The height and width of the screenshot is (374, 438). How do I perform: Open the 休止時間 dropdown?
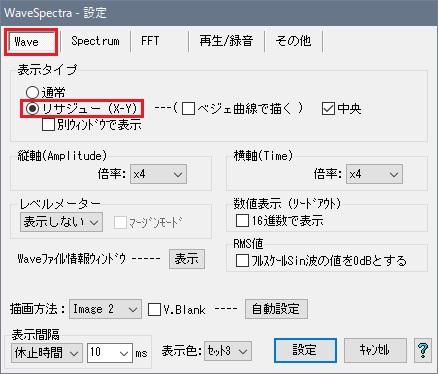(x=47, y=353)
